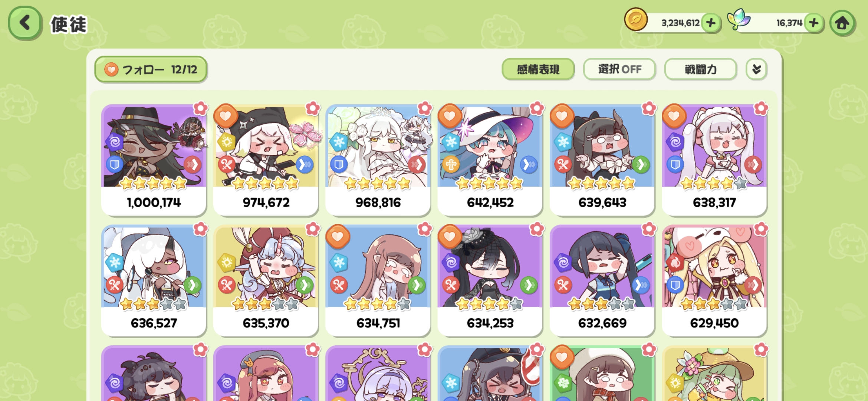Click flower badge on the 1,000,174 card
Image resolution: width=868 pixels, height=401 pixels.
201,108
